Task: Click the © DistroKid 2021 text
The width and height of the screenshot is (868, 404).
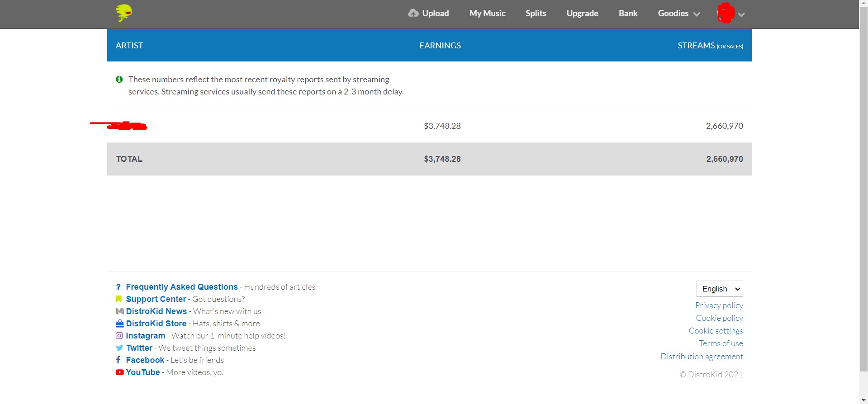Action: [711, 375]
